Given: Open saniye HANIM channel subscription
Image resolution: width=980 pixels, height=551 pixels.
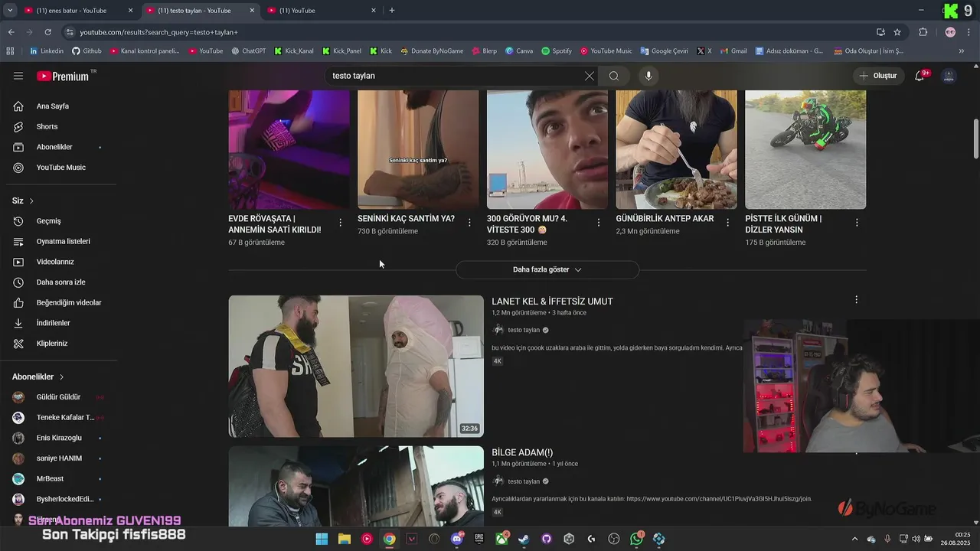Looking at the screenshot, I should (58, 458).
